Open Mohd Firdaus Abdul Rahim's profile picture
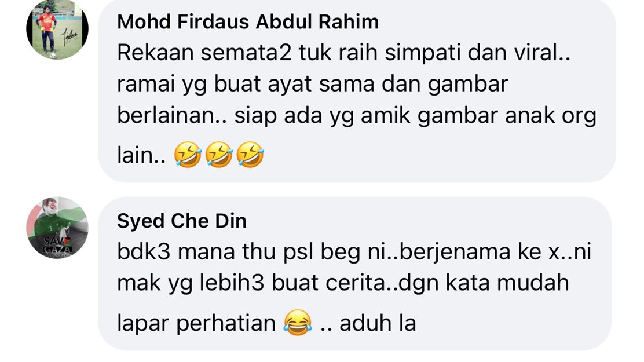 click(57, 28)
